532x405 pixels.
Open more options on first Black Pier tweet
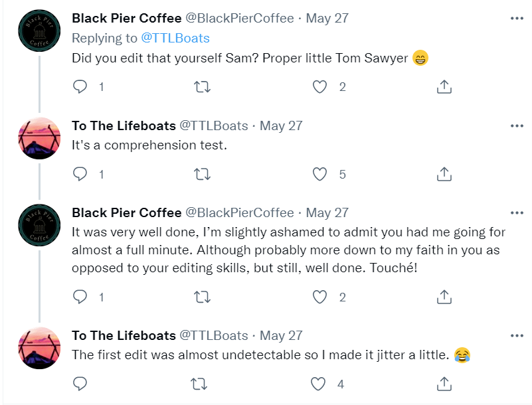point(517,19)
